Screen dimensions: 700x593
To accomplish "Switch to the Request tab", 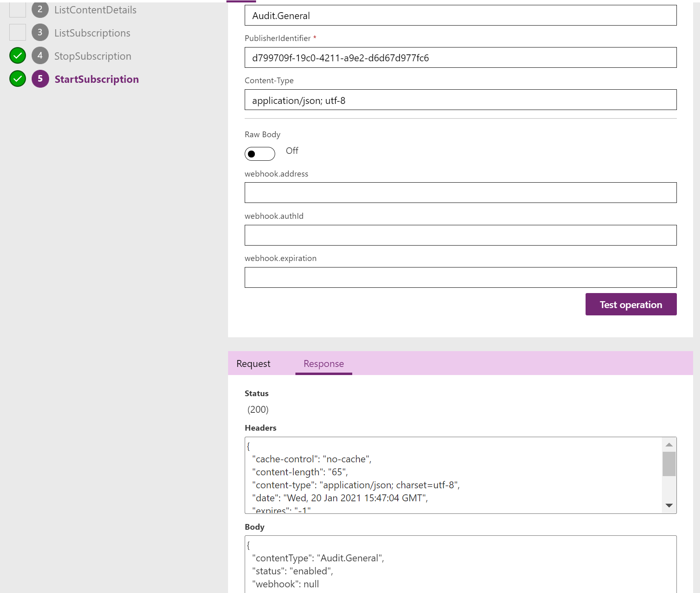I will tap(253, 363).
